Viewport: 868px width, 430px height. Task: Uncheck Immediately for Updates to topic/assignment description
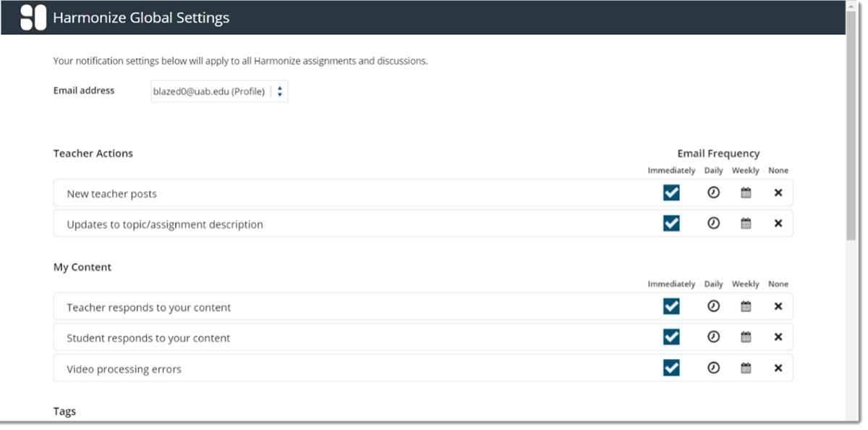pos(671,223)
